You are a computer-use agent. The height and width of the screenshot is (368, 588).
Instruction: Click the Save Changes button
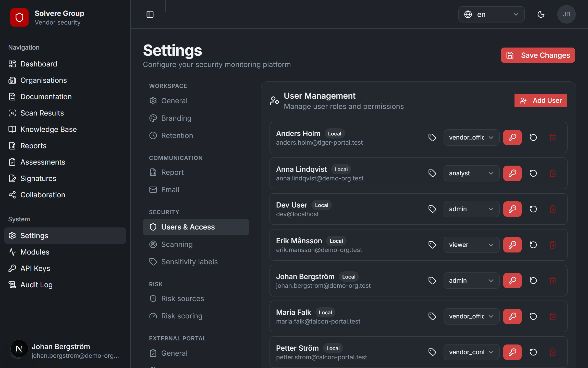pyautogui.click(x=538, y=55)
